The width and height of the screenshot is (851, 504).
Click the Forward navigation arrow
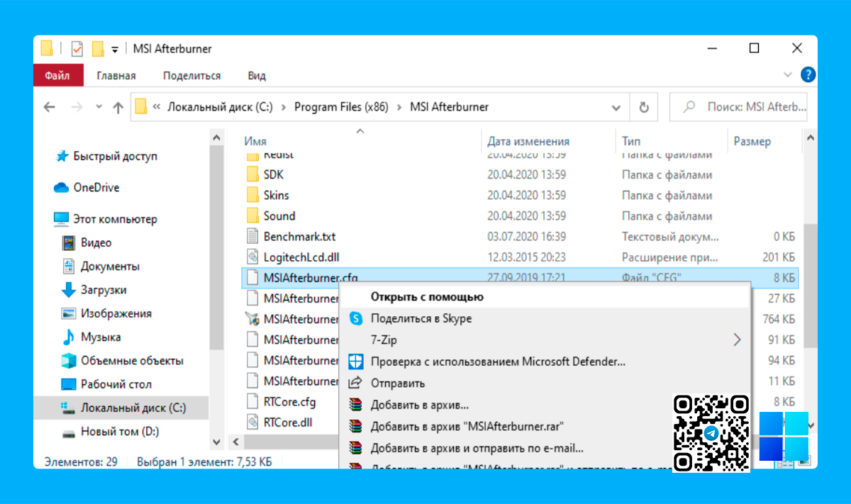coord(76,107)
